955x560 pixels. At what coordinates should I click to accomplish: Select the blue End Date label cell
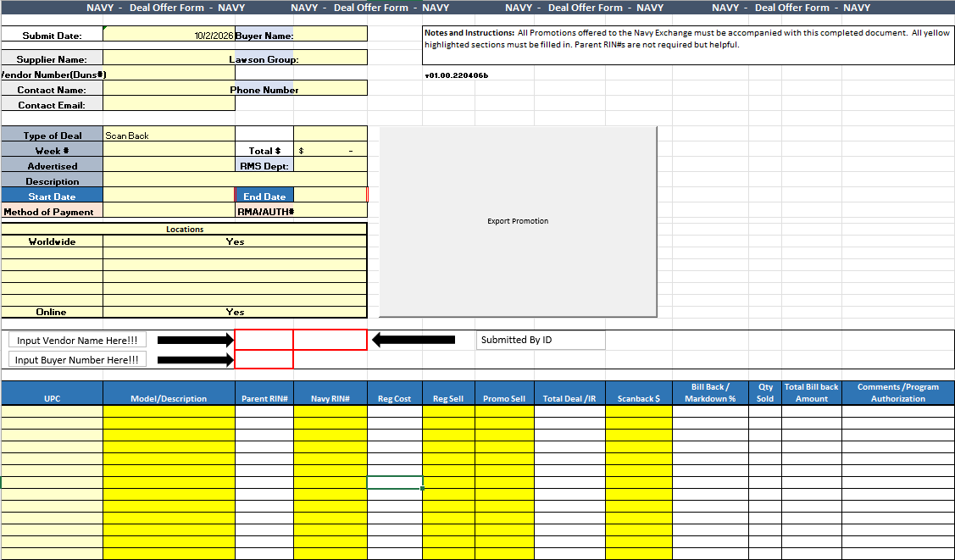(x=264, y=195)
